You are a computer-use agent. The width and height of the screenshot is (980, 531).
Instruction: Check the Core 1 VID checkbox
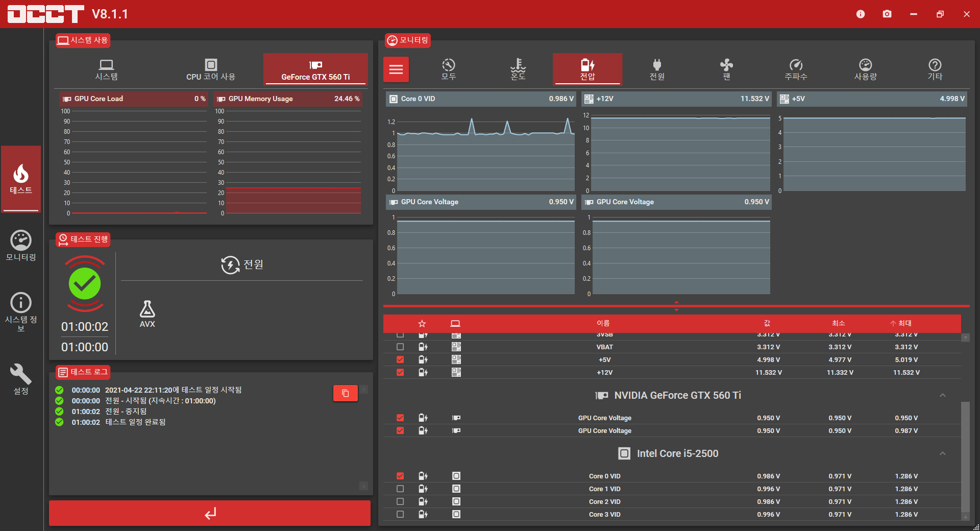pyautogui.click(x=400, y=489)
